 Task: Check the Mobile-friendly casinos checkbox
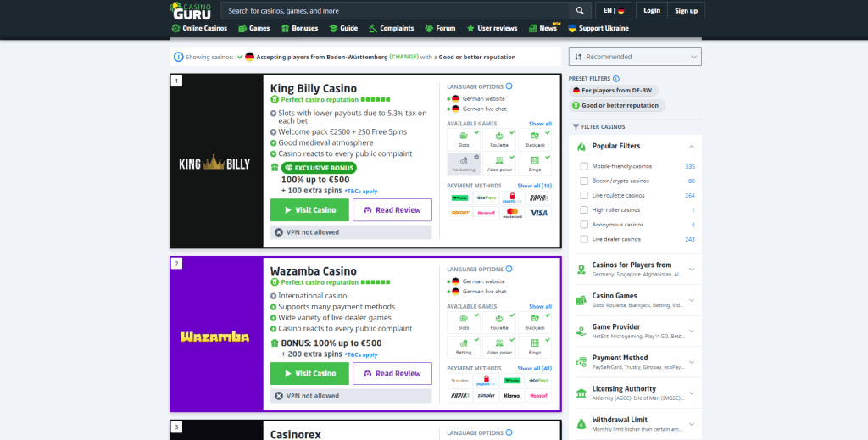[x=584, y=166]
